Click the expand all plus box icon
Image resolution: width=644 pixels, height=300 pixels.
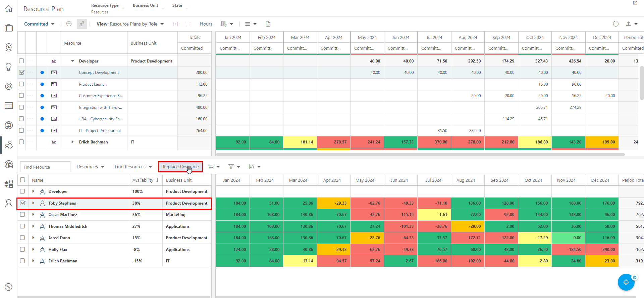tap(175, 24)
